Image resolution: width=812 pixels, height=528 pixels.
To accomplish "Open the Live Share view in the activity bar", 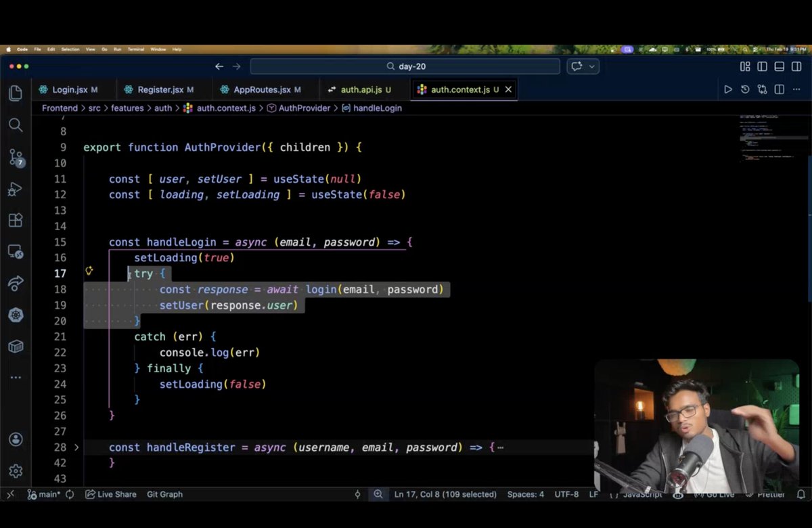I will pyautogui.click(x=15, y=284).
